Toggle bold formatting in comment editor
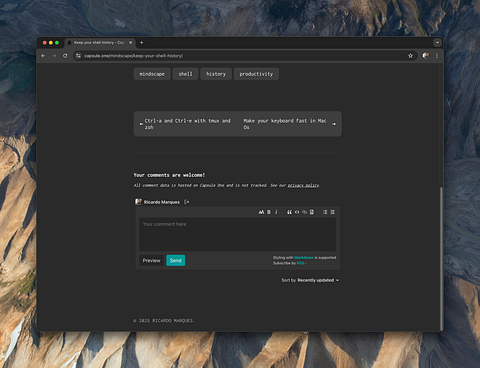 click(x=269, y=212)
